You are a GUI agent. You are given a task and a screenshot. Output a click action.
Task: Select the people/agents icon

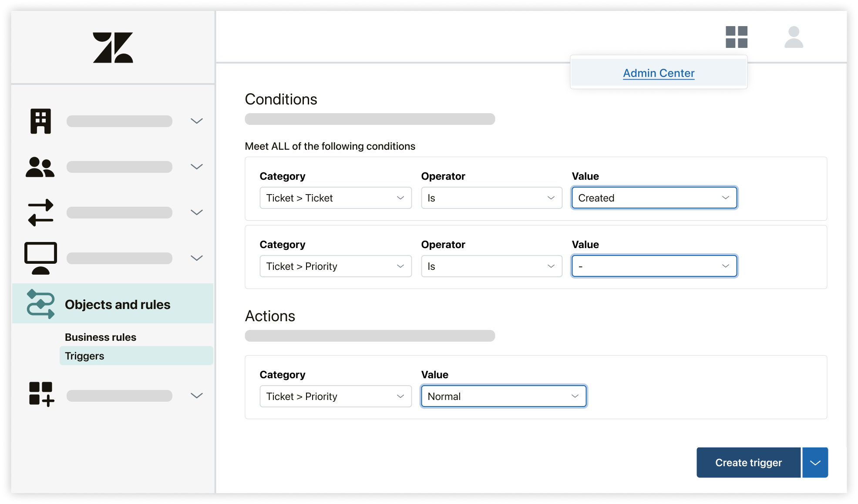click(x=40, y=167)
